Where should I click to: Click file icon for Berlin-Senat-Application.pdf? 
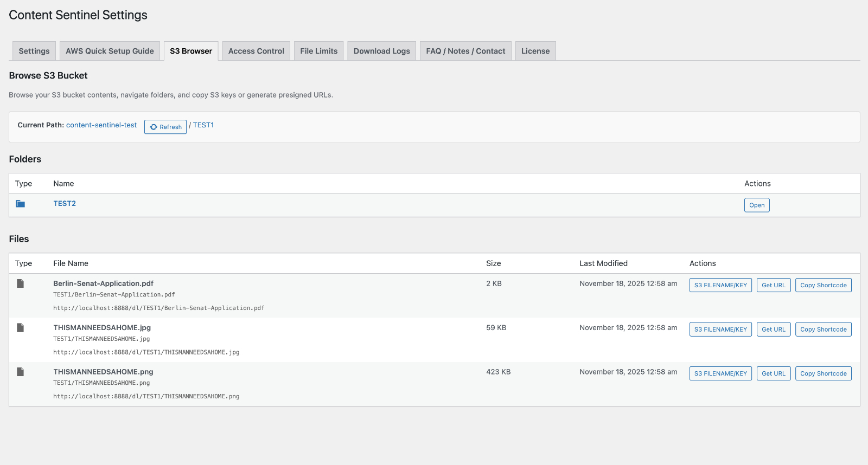click(20, 283)
